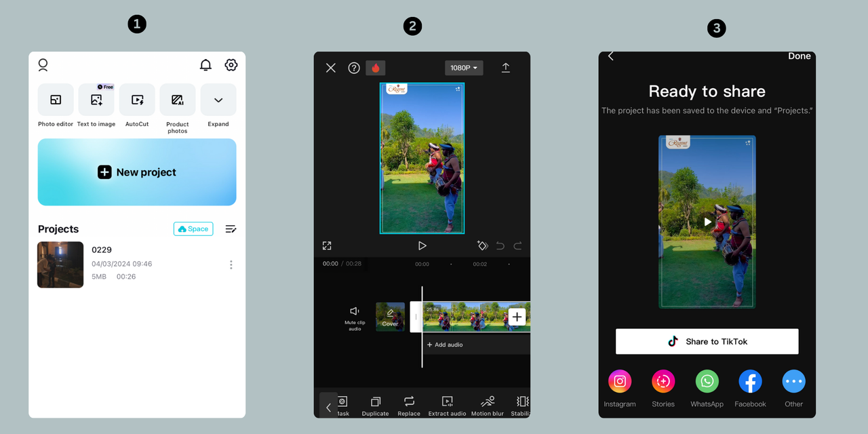
Task: Play the video in the editor preview
Action: [x=422, y=245]
